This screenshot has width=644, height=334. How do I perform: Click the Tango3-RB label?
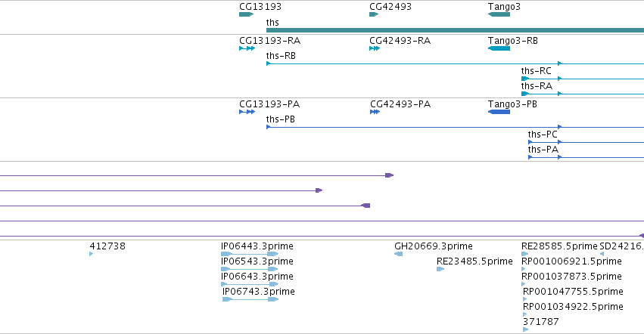[513, 41]
